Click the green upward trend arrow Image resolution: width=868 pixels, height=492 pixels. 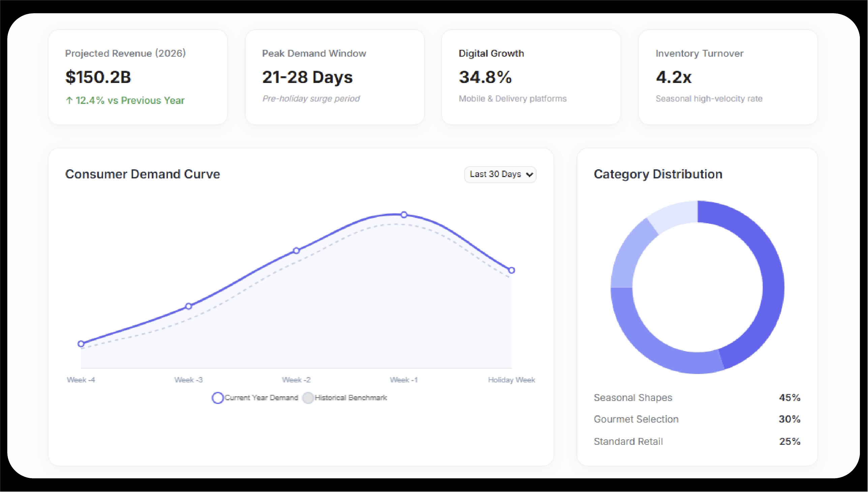tap(69, 100)
